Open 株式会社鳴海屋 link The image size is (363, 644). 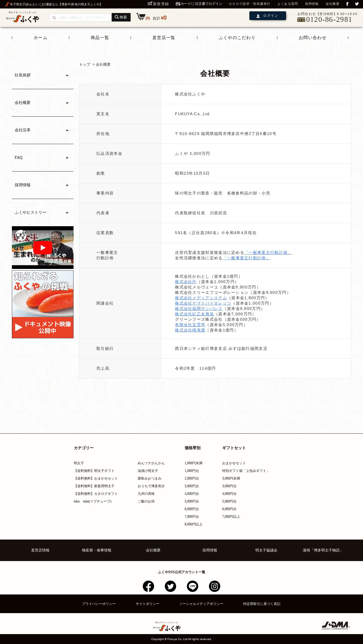click(x=190, y=330)
